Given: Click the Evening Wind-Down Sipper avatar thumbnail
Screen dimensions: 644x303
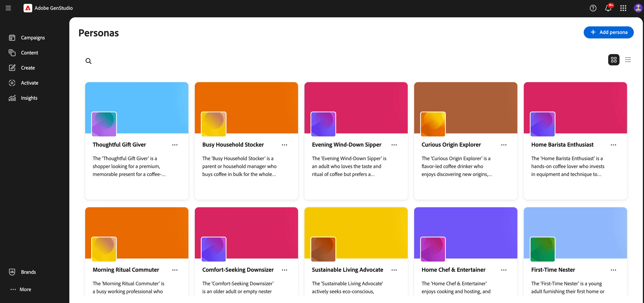Looking at the screenshot, I should [323, 124].
